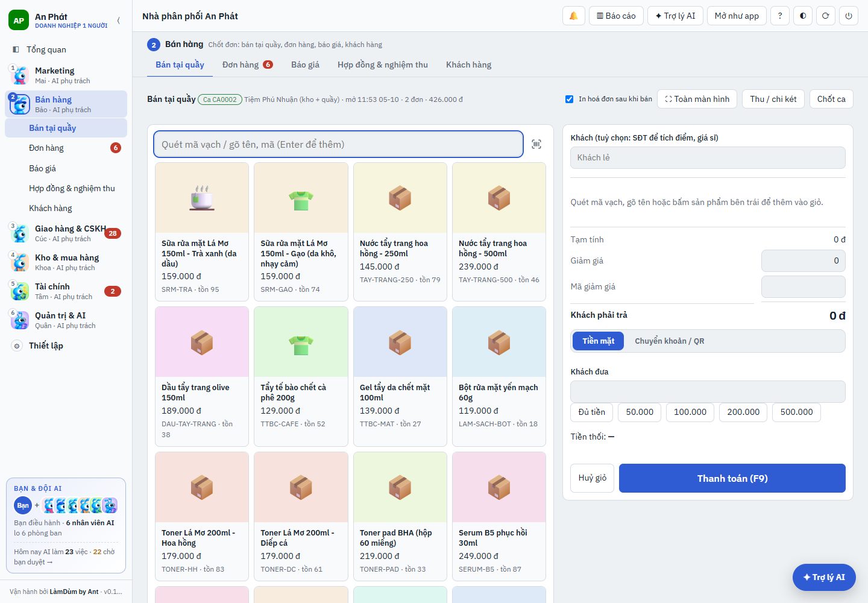Click the Thanh toán (F9) button

(x=732, y=478)
